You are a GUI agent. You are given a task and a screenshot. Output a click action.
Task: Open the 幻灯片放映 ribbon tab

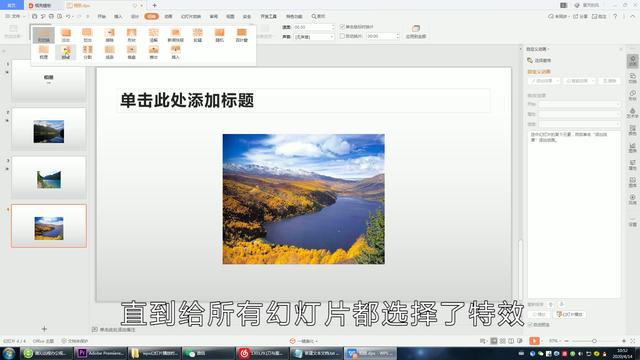pyautogui.click(x=191, y=16)
